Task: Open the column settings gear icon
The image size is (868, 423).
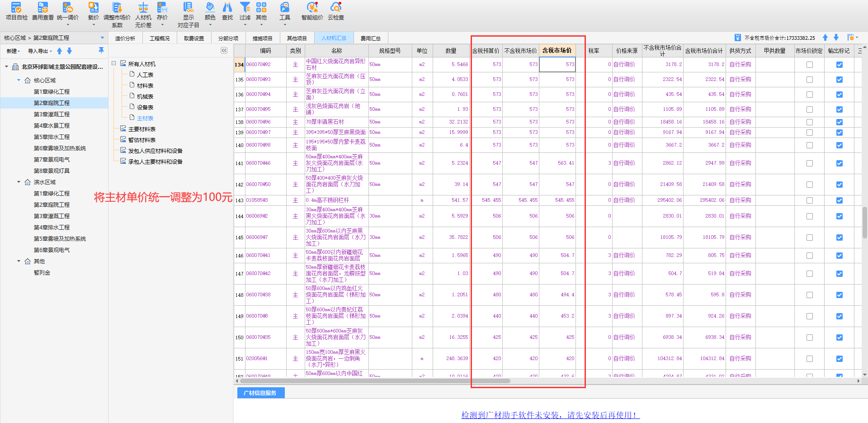Action: [850, 38]
